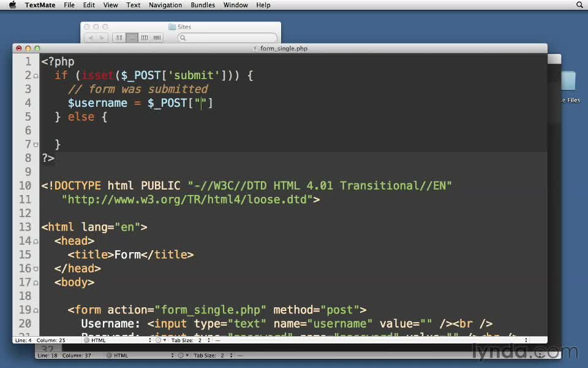Open the bundle gear menu in front status bar
The image size is (588, 368).
coord(160,340)
